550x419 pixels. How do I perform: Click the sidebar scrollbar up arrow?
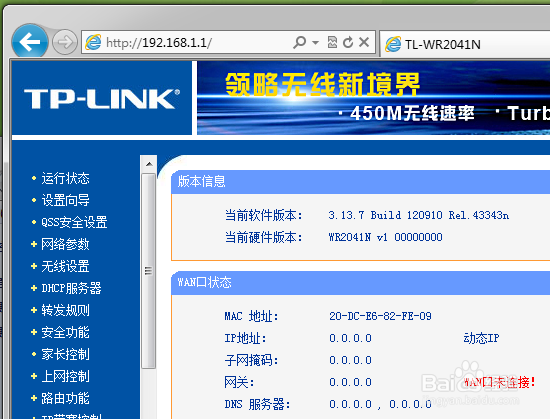(149, 164)
